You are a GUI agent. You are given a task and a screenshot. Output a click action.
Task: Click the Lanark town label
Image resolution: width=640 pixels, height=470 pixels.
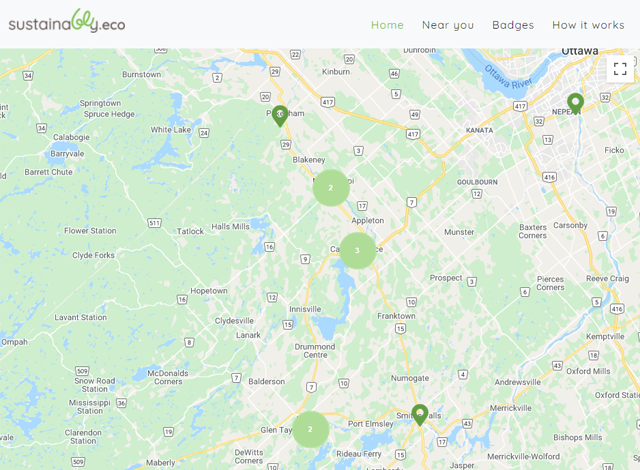point(248,335)
